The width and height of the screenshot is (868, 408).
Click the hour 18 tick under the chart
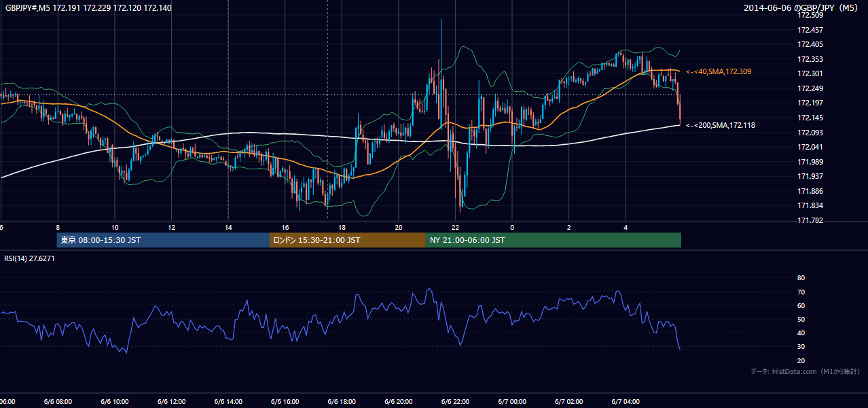point(342,227)
